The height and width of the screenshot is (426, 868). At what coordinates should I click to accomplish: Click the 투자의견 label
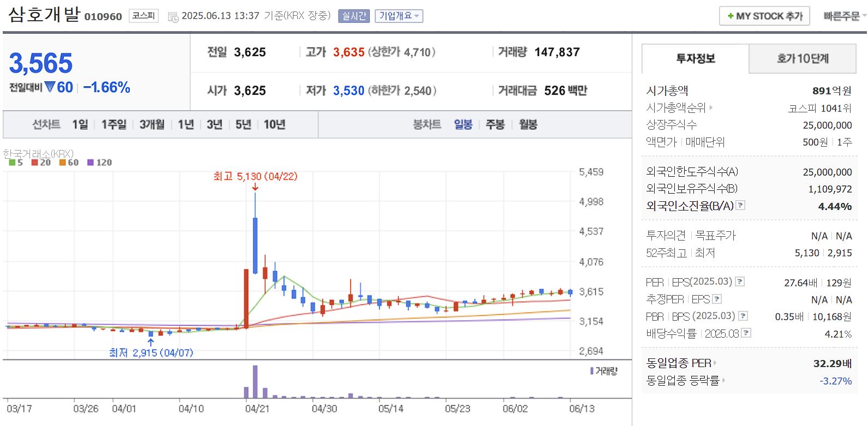click(x=666, y=236)
